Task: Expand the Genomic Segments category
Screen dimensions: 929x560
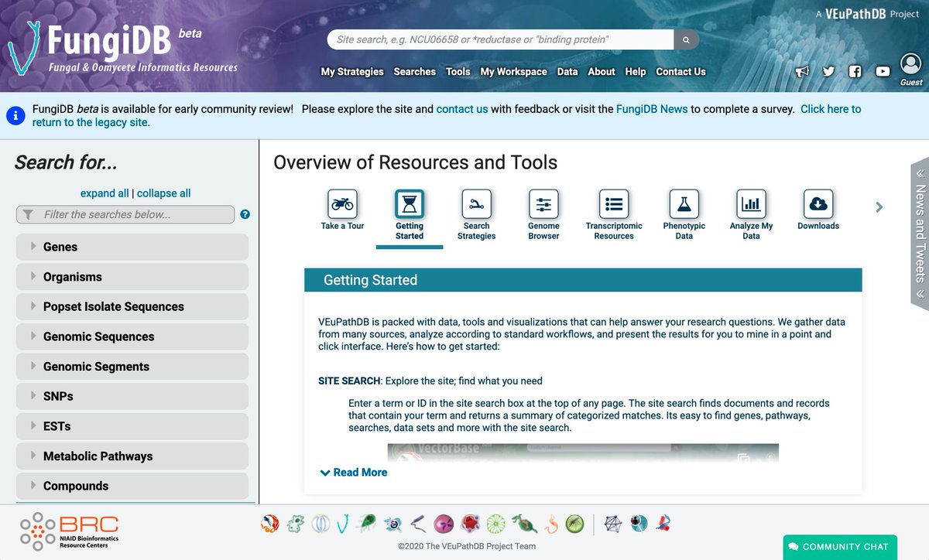Action: pyautogui.click(x=132, y=367)
